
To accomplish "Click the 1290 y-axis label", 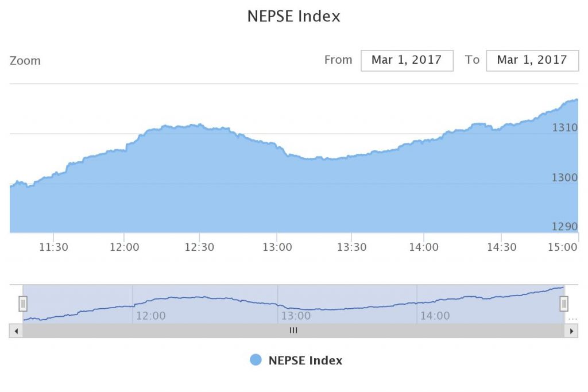I will [564, 227].
